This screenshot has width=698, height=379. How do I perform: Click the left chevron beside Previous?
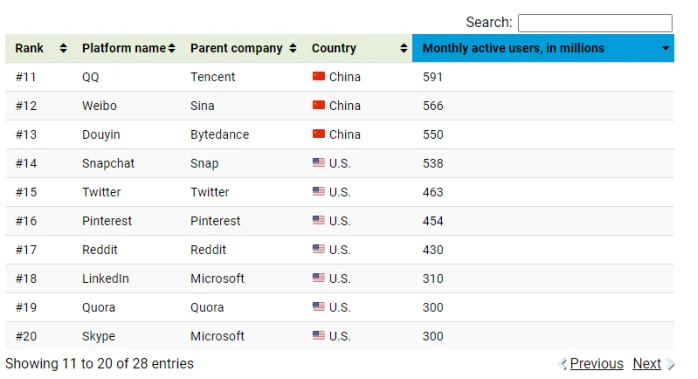(x=563, y=364)
